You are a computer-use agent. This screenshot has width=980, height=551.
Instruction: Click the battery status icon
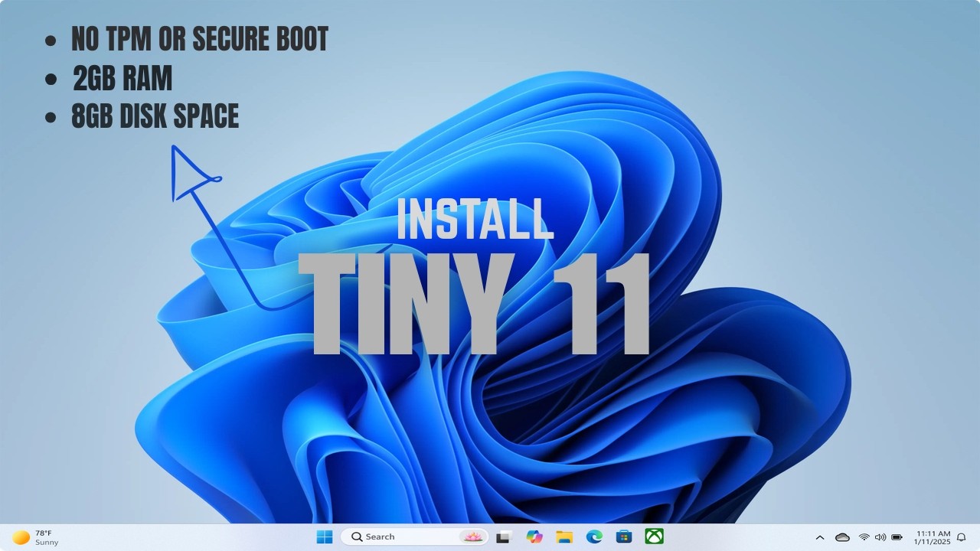click(897, 537)
